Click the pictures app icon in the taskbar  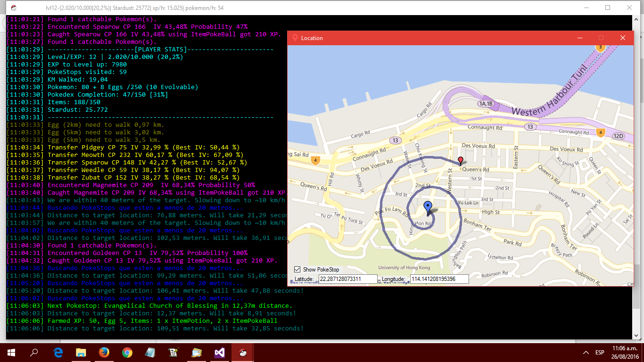click(x=196, y=352)
